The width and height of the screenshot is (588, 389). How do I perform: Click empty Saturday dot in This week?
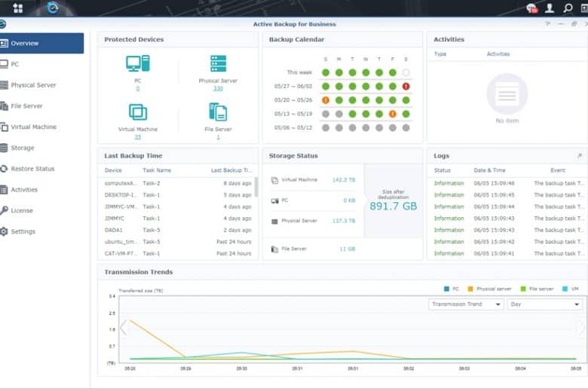pos(406,72)
